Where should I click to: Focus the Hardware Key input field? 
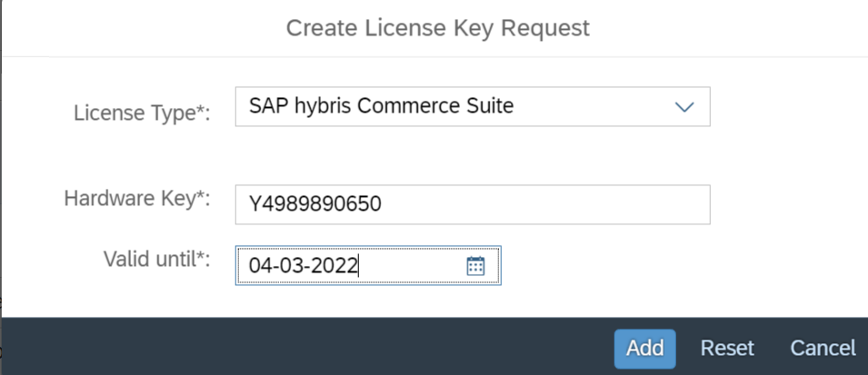[x=545, y=205]
